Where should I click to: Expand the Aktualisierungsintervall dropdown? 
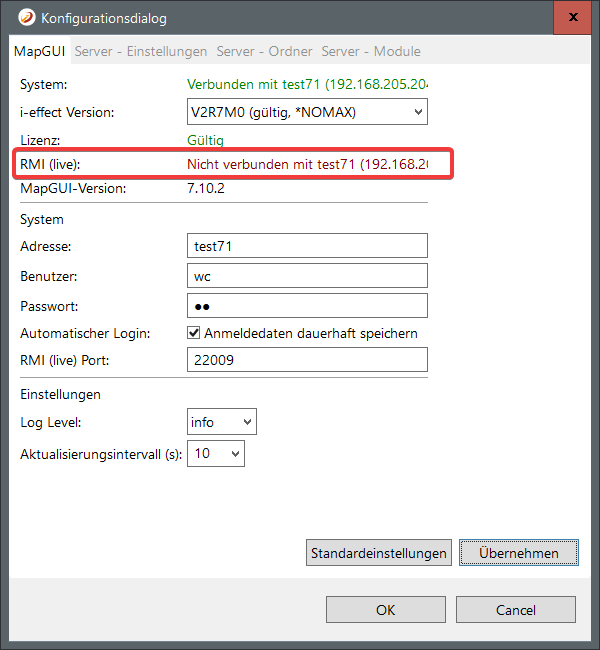pyautogui.click(x=215, y=454)
